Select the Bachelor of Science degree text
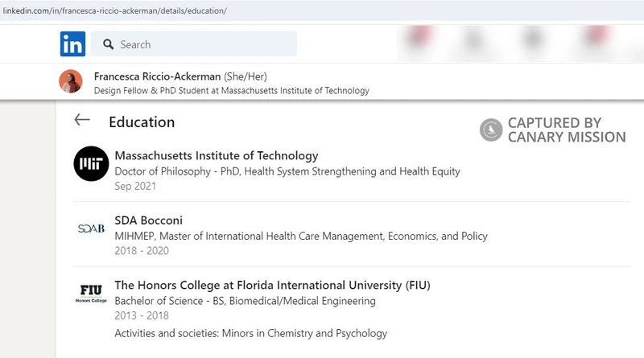This screenshot has width=644, height=358. tap(246, 301)
